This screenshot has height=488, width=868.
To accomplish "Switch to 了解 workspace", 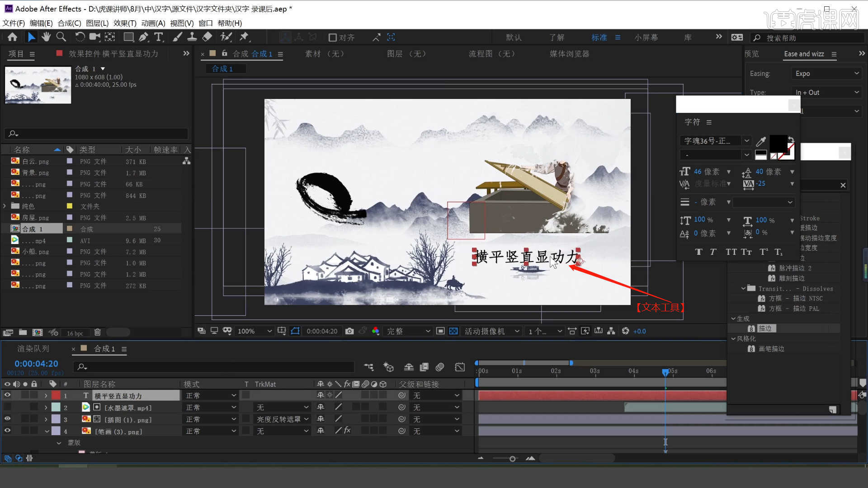I will (557, 38).
